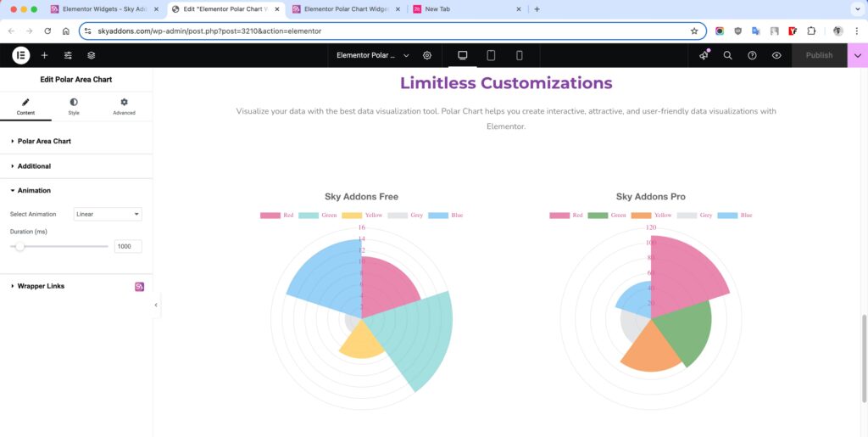
Task: Toggle Blue legend in Sky Addons Free chart
Action: coord(446,215)
